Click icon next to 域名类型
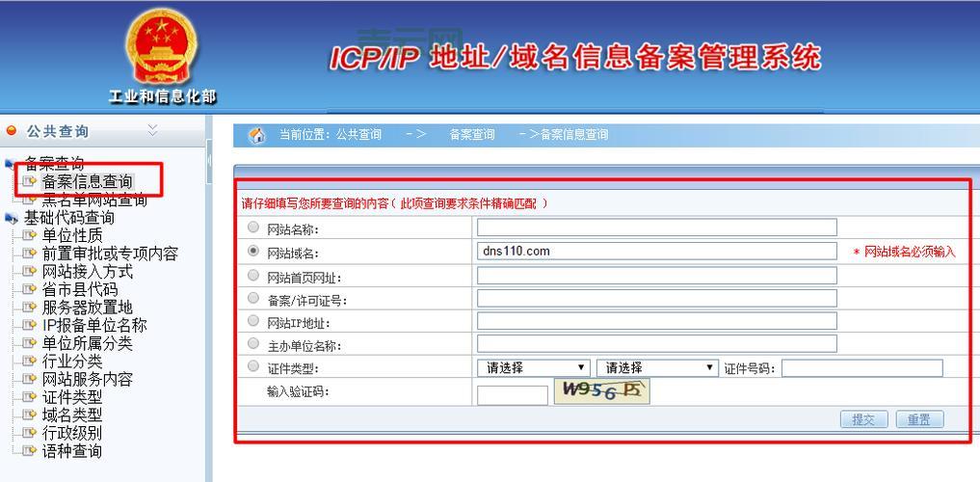Image resolution: width=980 pixels, height=482 pixels. click(29, 415)
